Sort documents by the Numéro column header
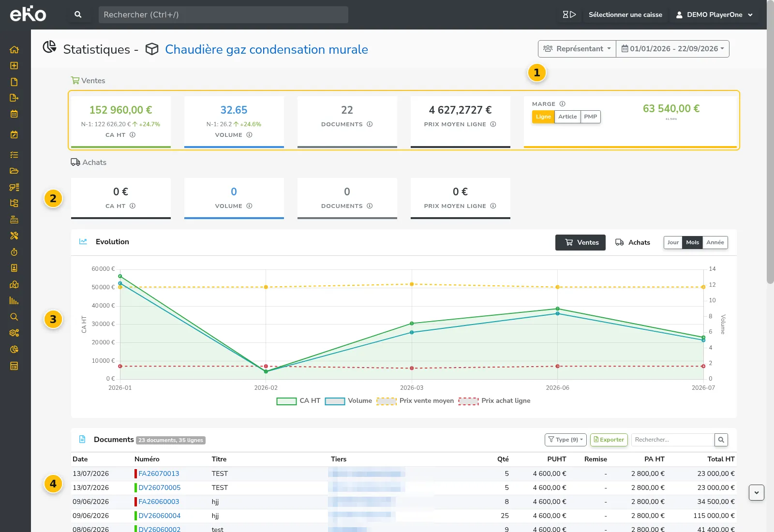The height and width of the screenshot is (532, 774). [147, 459]
